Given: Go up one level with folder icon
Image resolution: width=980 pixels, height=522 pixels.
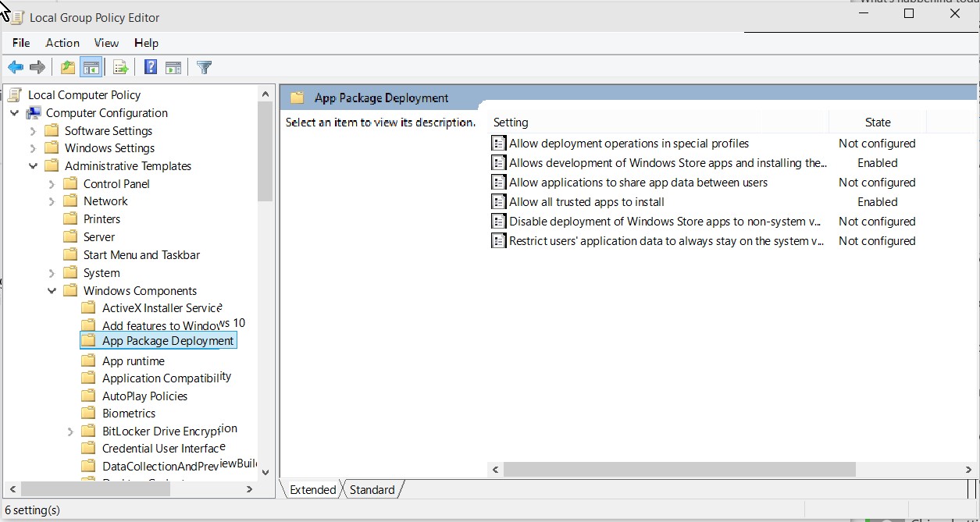Looking at the screenshot, I should 68,68.
